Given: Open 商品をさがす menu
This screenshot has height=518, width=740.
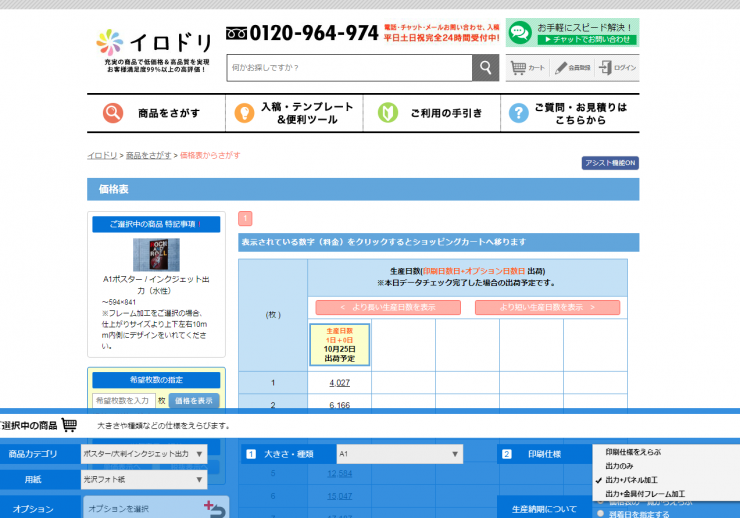Looking at the screenshot, I should pos(156,113).
